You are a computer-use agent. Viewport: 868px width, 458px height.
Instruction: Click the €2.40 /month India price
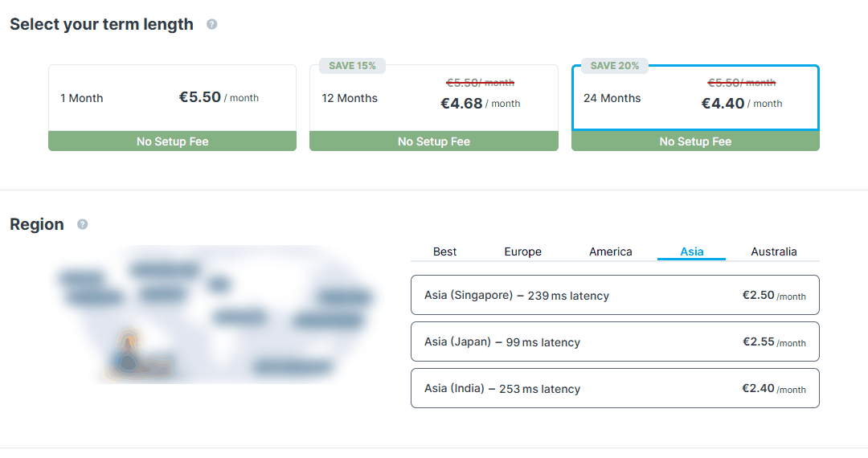pos(774,388)
